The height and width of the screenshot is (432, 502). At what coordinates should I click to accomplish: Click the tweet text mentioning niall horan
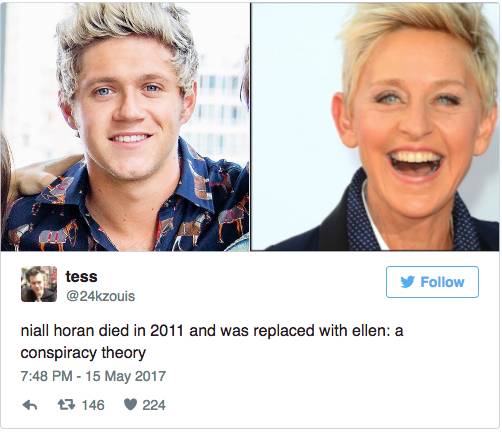(x=212, y=342)
